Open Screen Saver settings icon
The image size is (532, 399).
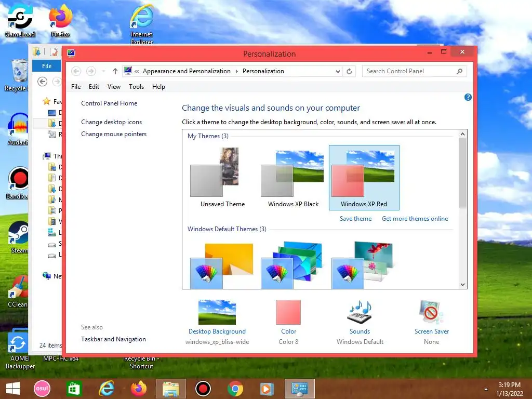[431, 312]
